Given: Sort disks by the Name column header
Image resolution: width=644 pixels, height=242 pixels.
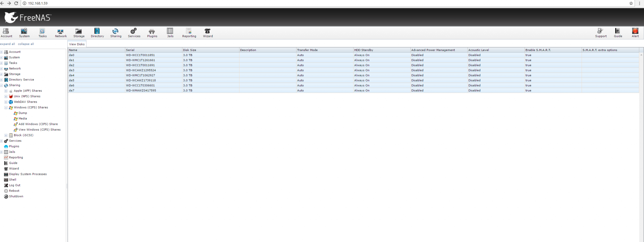Looking at the screenshot, I should 96,50.
